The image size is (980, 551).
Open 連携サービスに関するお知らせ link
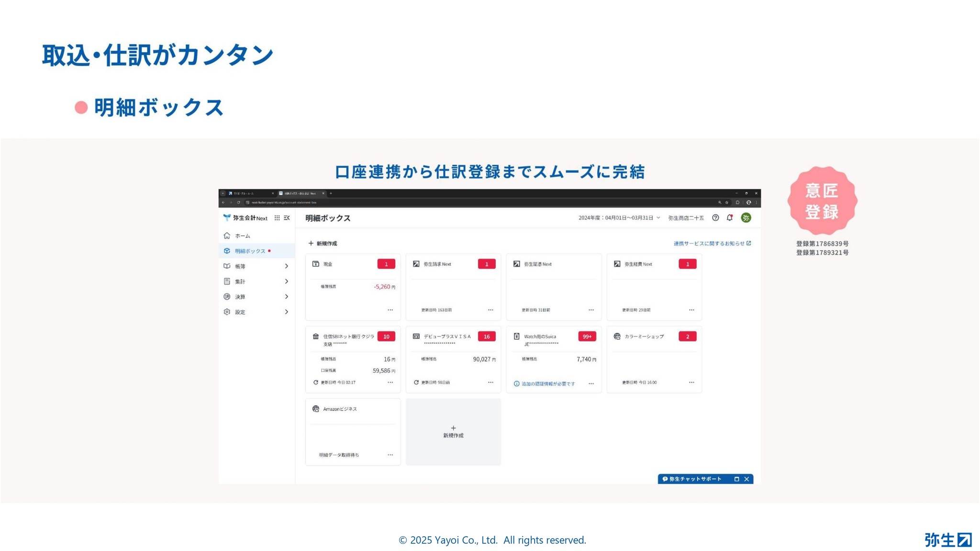pyautogui.click(x=712, y=243)
